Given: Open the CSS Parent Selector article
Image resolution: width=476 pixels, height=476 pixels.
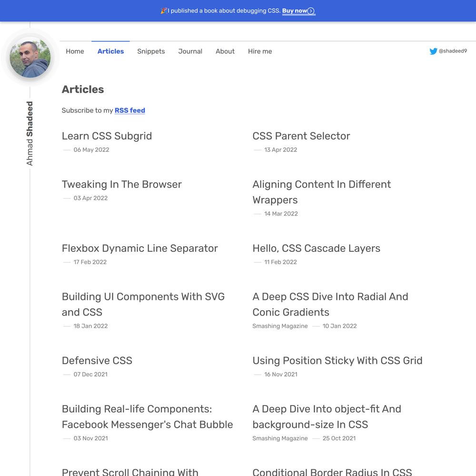Looking at the screenshot, I should pos(301,136).
